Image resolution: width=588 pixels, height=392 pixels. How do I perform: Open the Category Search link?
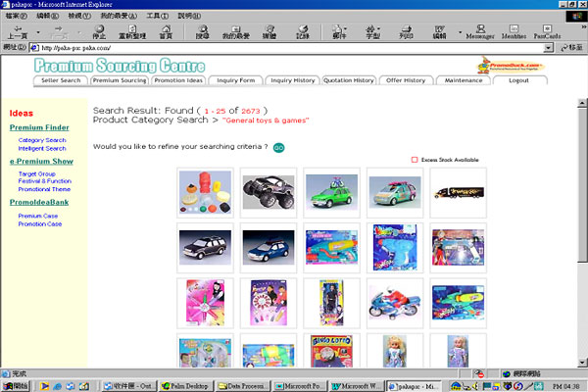[x=42, y=140]
